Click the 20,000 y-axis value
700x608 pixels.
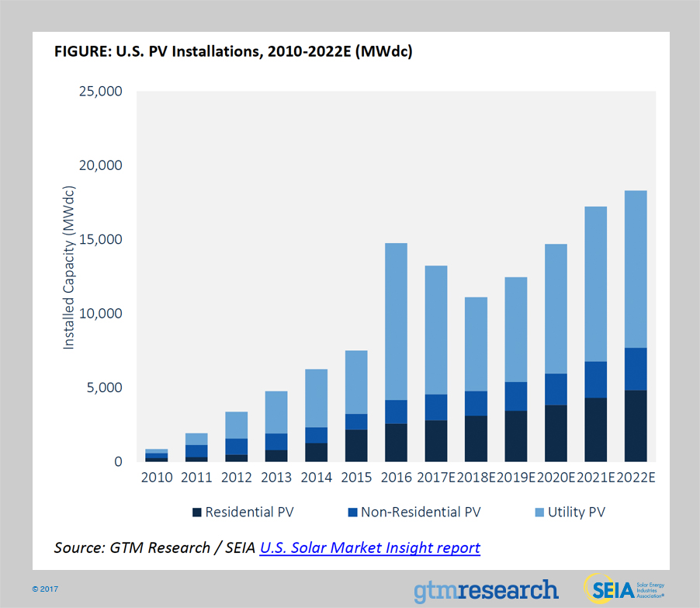(x=100, y=165)
